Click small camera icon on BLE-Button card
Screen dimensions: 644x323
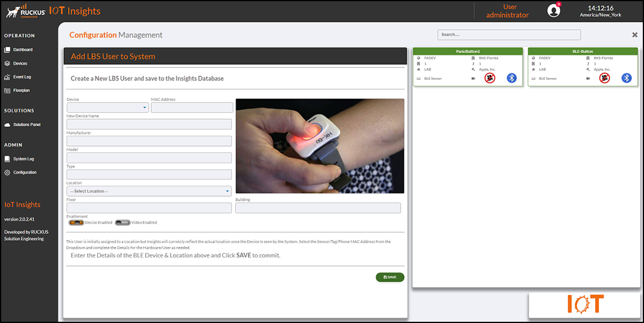click(x=588, y=79)
